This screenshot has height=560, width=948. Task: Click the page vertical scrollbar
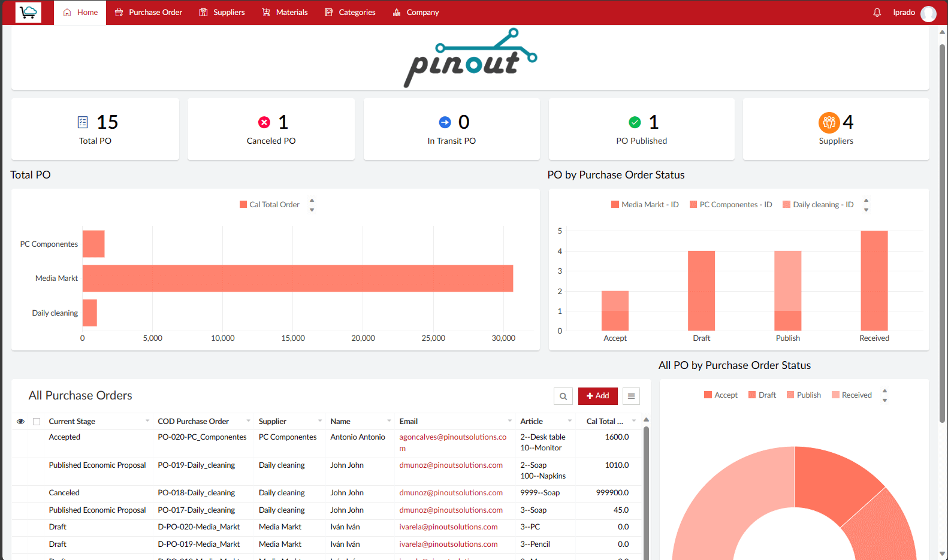point(943,234)
